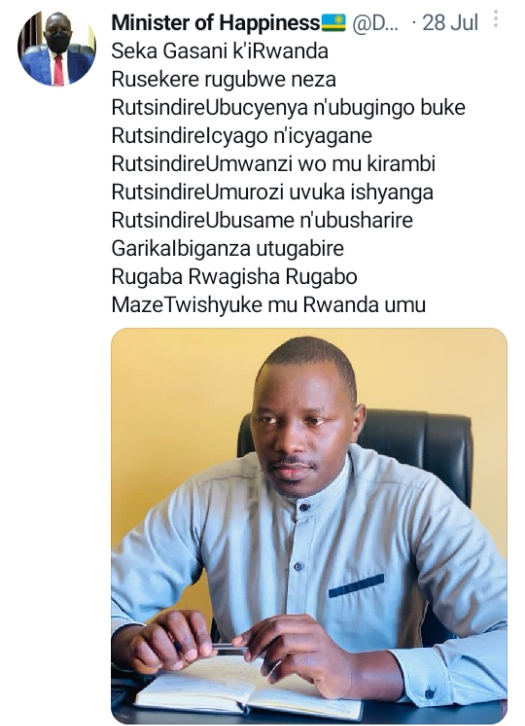This screenshot has height=726, width=525.
Task: Click the truncated @D... username handle
Action: [375, 22]
